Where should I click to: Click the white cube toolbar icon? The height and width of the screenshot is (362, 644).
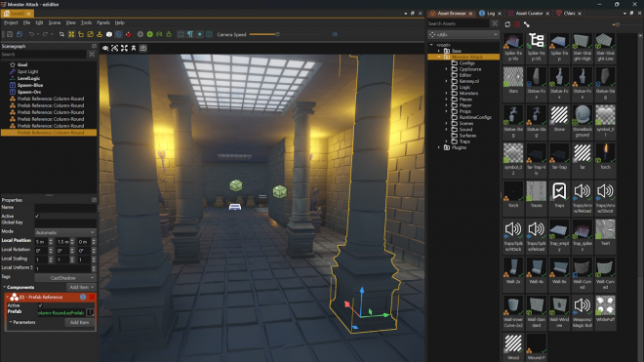(x=109, y=34)
